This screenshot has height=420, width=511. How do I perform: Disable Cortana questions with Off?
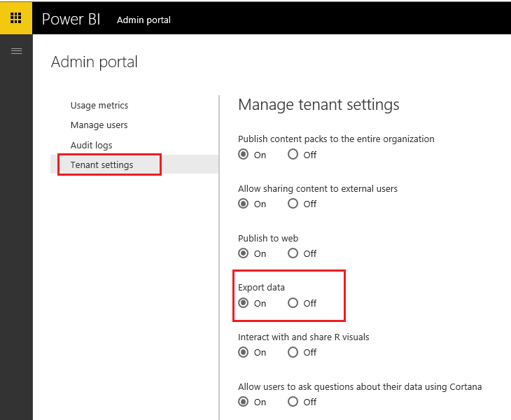[293, 402]
